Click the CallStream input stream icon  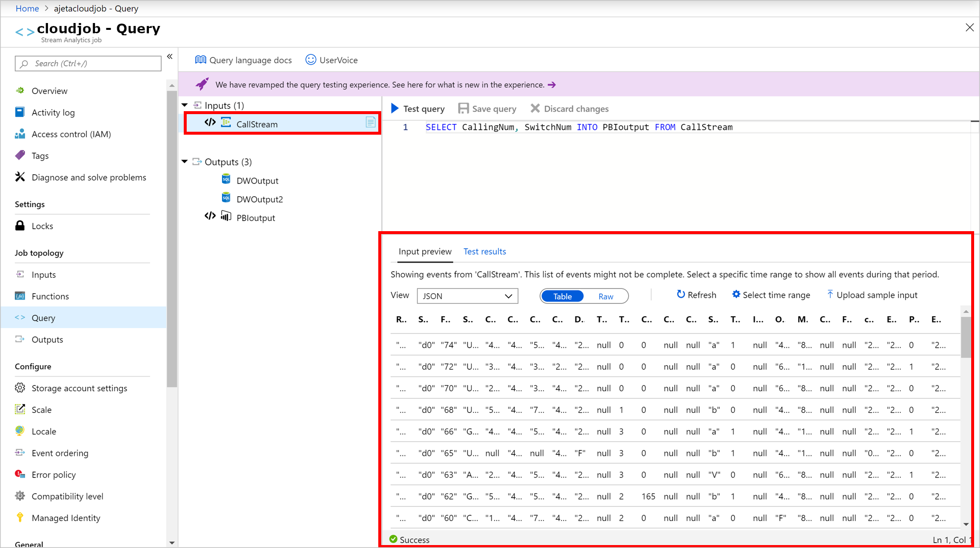tap(227, 124)
